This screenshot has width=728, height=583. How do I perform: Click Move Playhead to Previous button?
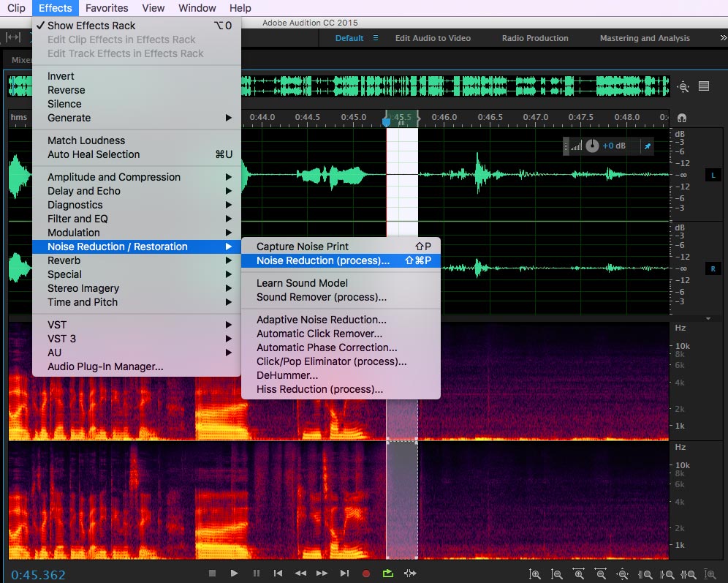coord(278,573)
